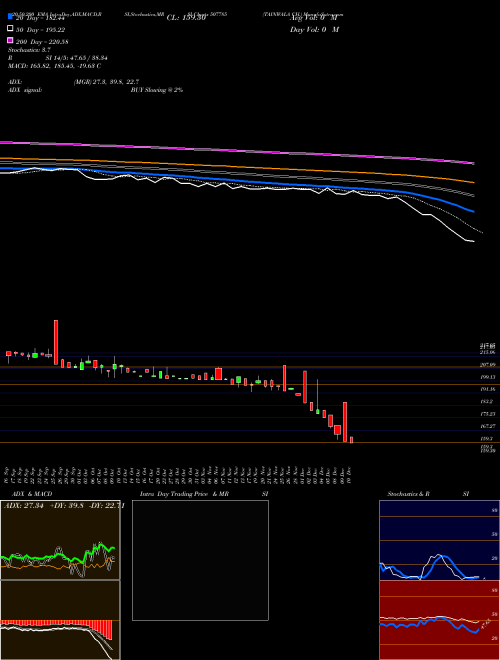Image resolution: width=500 pixels, height=660 pixels.
Task: Select the '200 Day = 220.38' legend text
Action: [x=42, y=42]
